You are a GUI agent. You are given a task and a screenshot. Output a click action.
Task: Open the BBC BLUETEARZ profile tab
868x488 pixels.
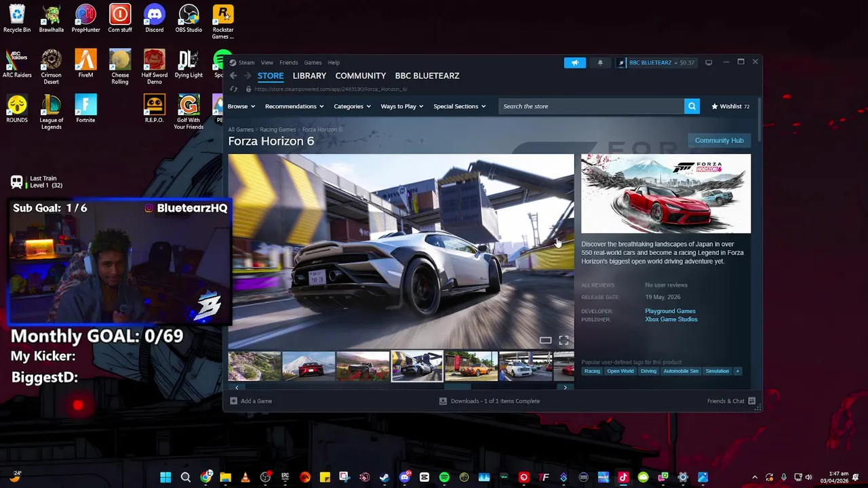tap(427, 76)
